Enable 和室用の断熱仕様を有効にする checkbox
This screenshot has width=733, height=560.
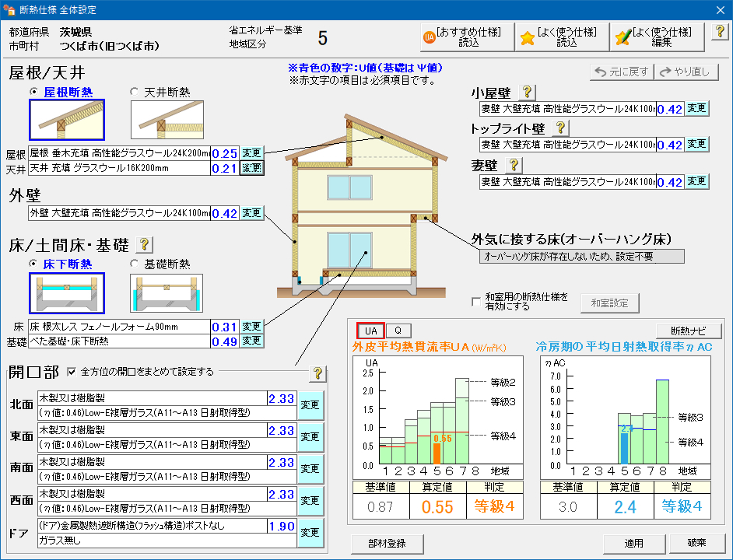coord(477,301)
